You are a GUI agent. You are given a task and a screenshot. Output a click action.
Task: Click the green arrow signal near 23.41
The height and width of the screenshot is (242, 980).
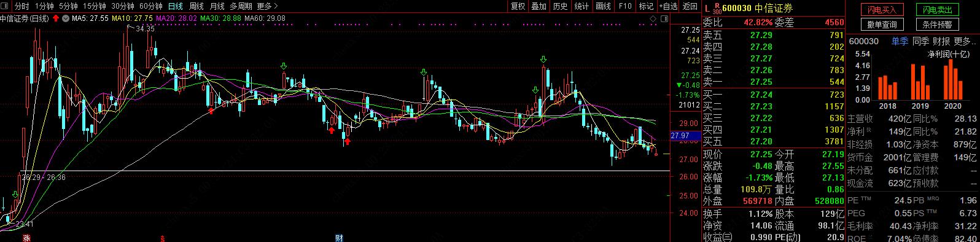15,194
